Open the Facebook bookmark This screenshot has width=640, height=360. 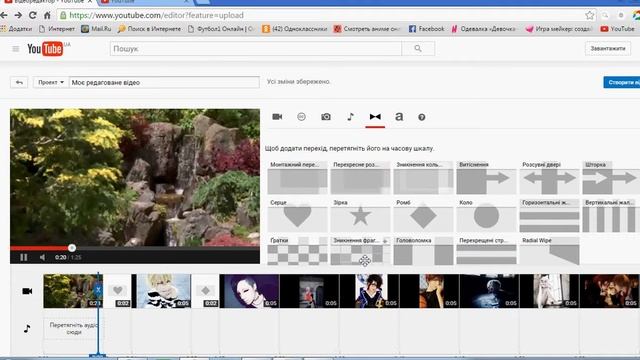click(427, 29)
